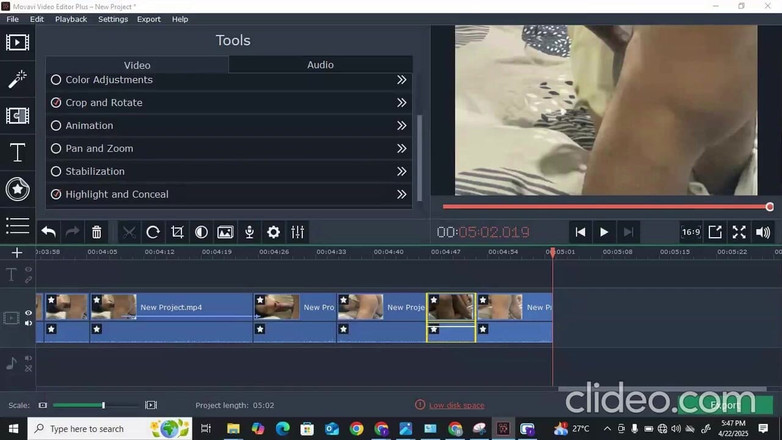Open the Titles (T) panel in sidebar
Viewport: 782px width, 440px height.
(x=17, y=152)
